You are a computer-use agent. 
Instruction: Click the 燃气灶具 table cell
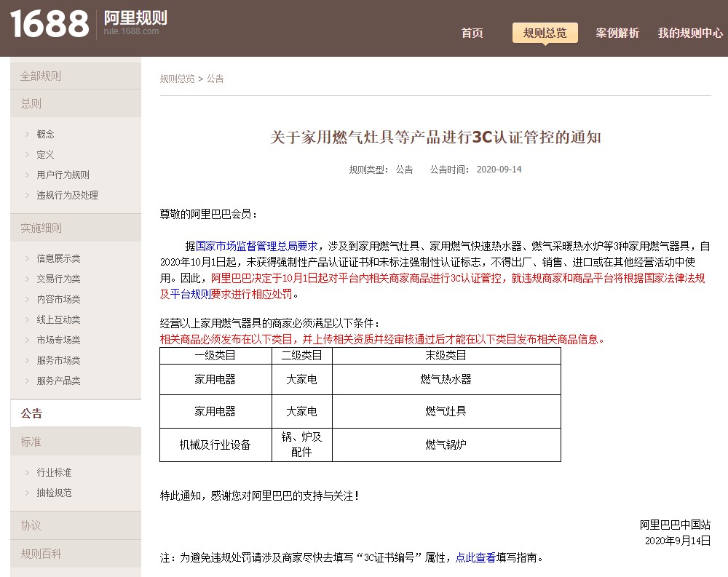tap(446, 412)
